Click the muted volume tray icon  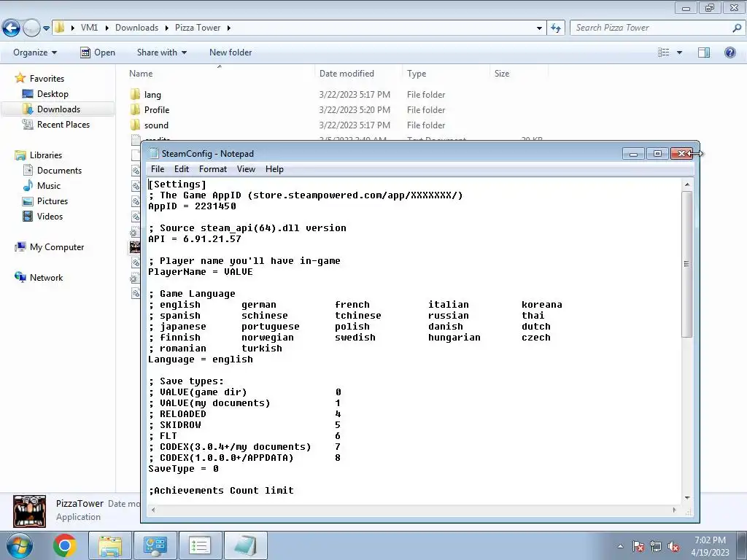(673, 546)
